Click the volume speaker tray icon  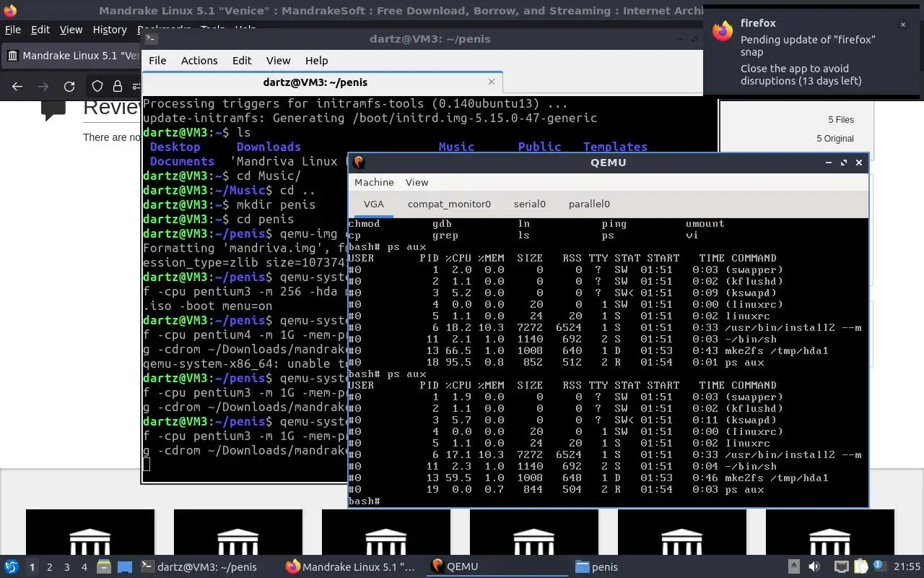click(x=814, y=567)
